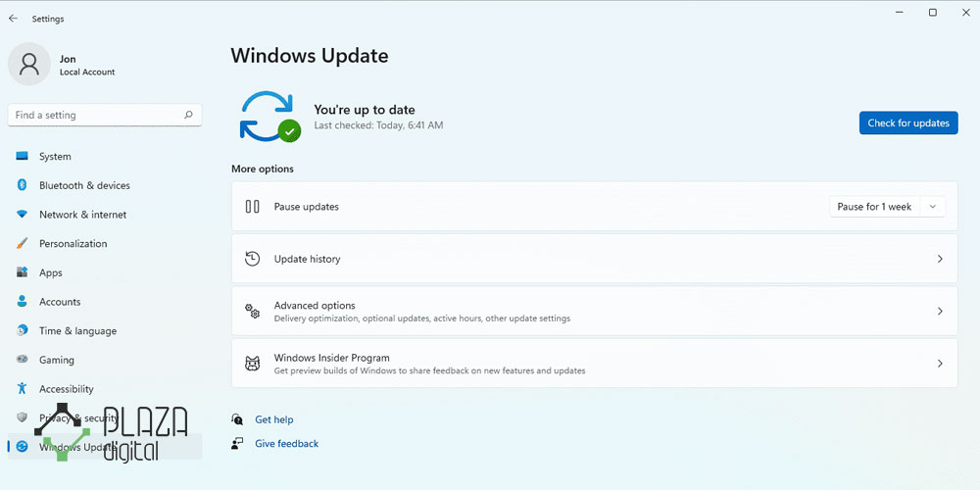Open Accessibility settings

pos(105,389)
